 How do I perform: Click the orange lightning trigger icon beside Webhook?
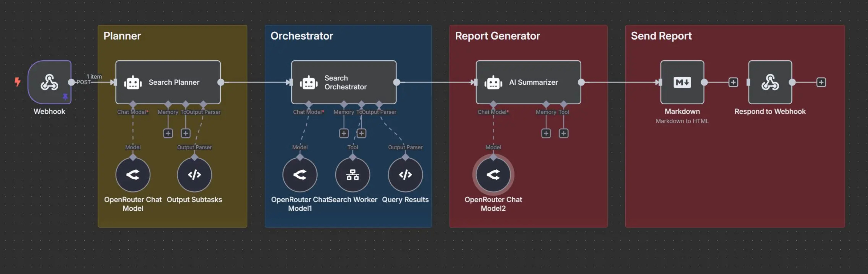click(x=18, y=81)
